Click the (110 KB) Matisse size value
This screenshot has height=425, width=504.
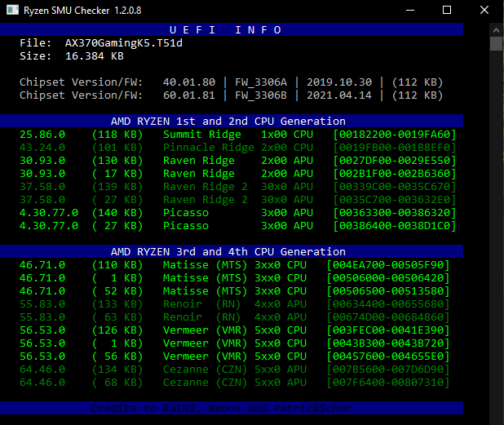click(x=117, y=265)
